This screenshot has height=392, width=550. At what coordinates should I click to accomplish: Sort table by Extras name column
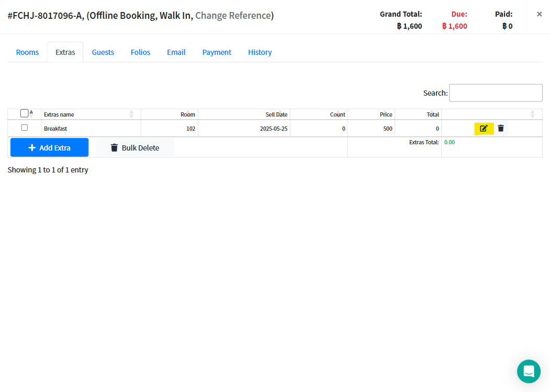click(59, 114)
